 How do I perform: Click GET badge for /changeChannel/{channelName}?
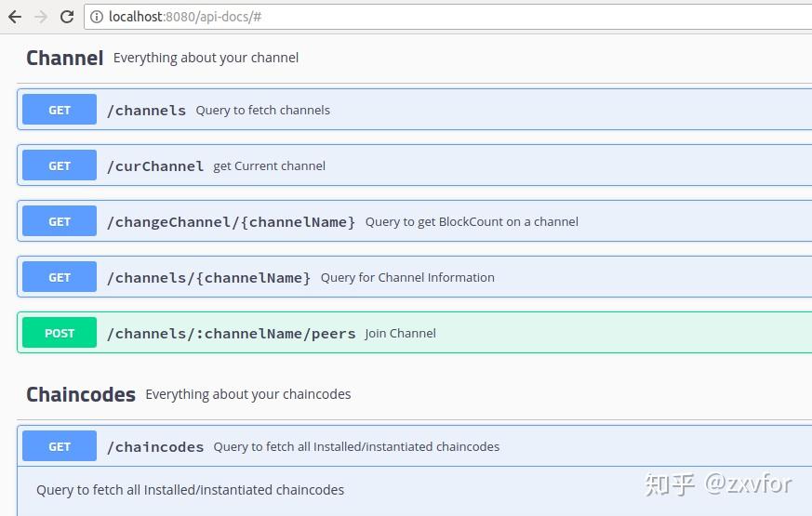pyautogui.click(x=60, y=221)
